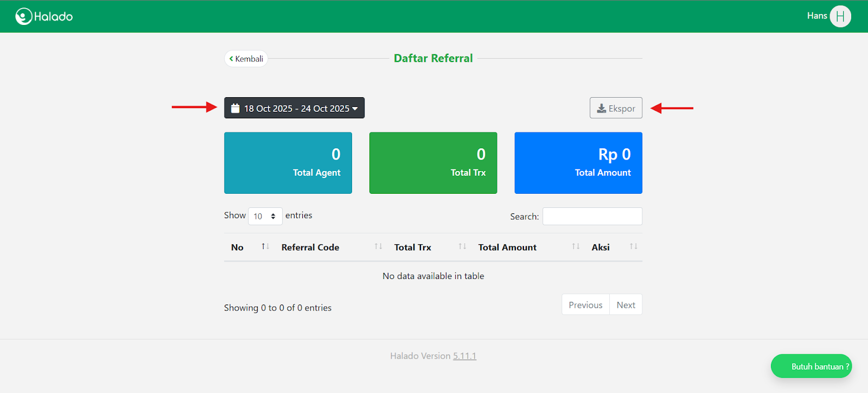Go to Previous table page
This screenshot has width=868, height=393.
pos(585,305)
